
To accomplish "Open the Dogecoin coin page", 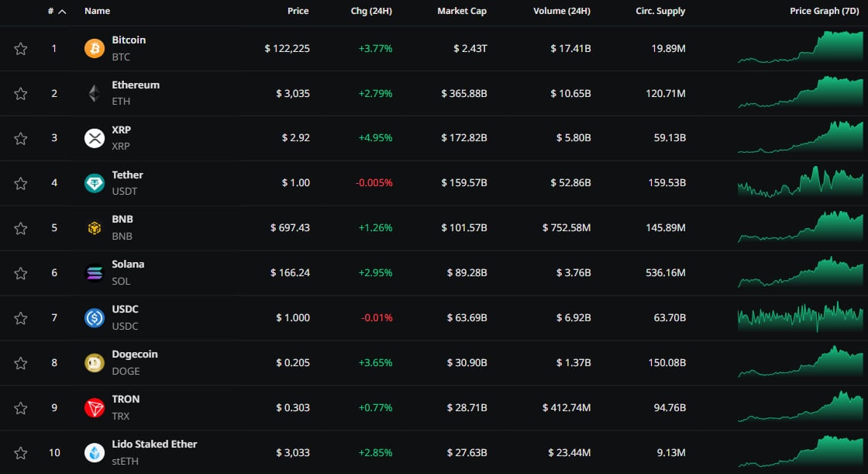I will click(135, 354).
